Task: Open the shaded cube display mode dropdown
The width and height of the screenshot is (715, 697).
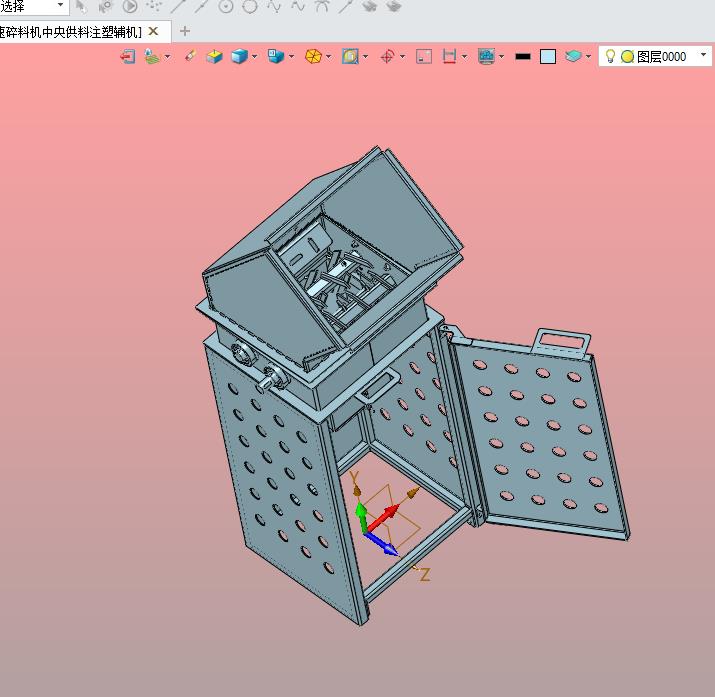Action: coord(254,57)
